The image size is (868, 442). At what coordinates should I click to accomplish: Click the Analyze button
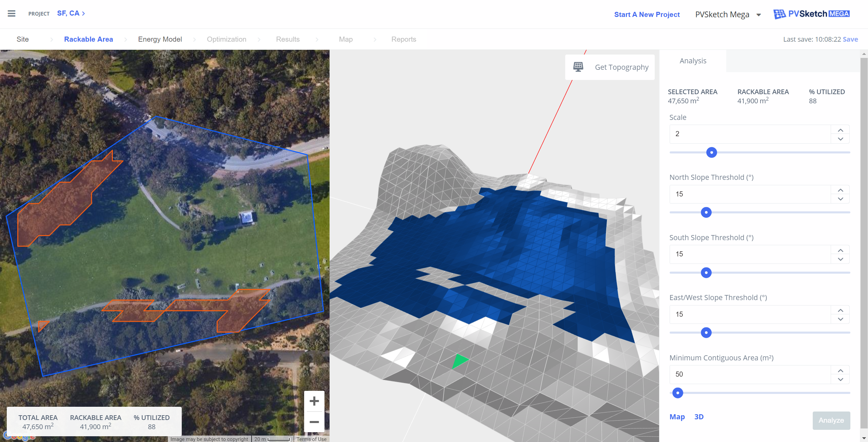831,420
